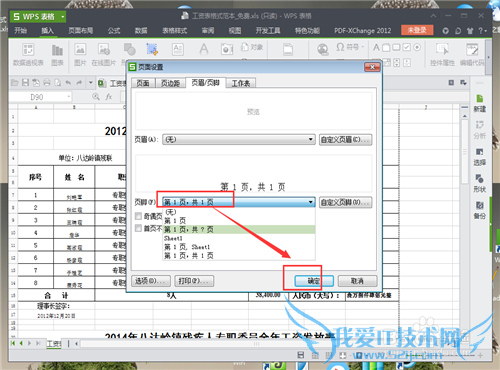This screenshot has height=370, width=500.
Task: Click the 选项 options button
Action: pos(151,281)
